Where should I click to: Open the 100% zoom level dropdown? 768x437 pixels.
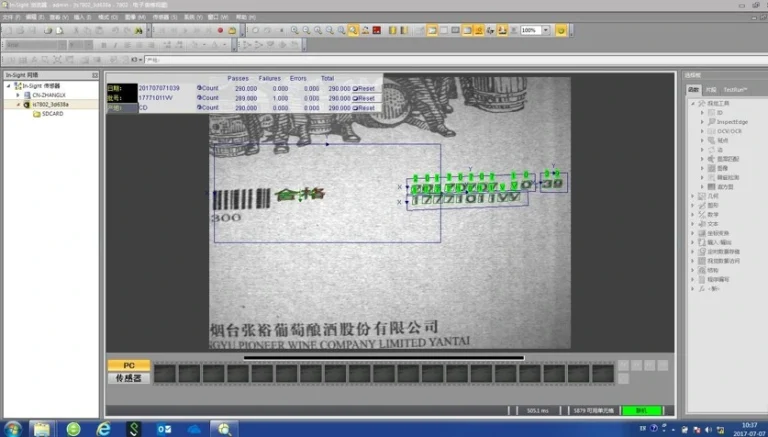pyautogui.click(x=546, y=30)
